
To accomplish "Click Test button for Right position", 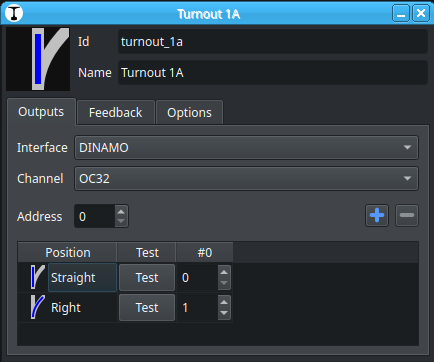I will 147,307.
